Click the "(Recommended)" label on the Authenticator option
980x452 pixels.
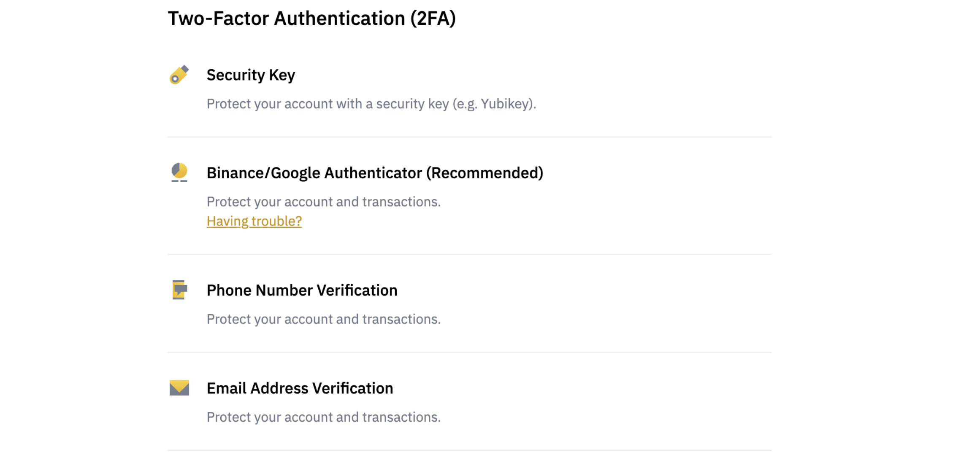tap(485, 173)
